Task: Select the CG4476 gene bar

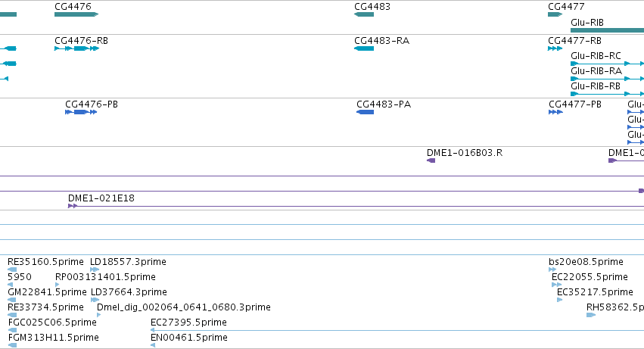Action: coord(76,14)
